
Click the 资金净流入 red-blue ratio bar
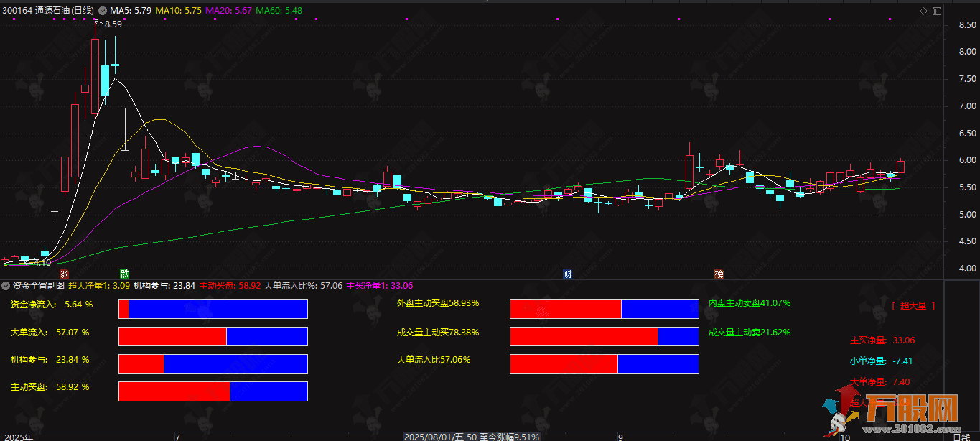213,309
